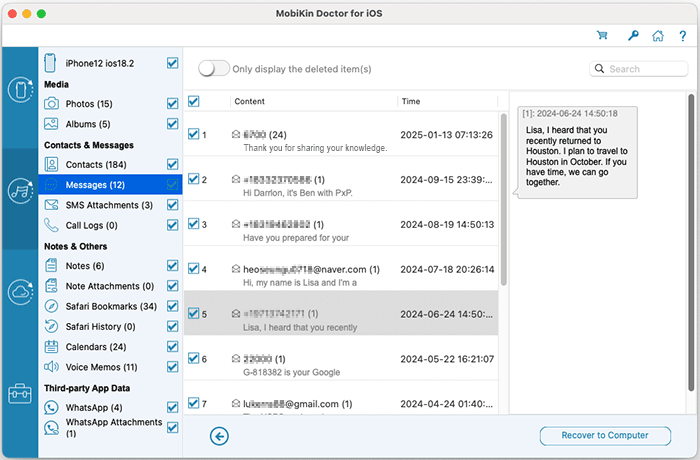Open Voice Memos (11) category
The height and width of the screenshot is (460, 700).
(x=101, y=367)
